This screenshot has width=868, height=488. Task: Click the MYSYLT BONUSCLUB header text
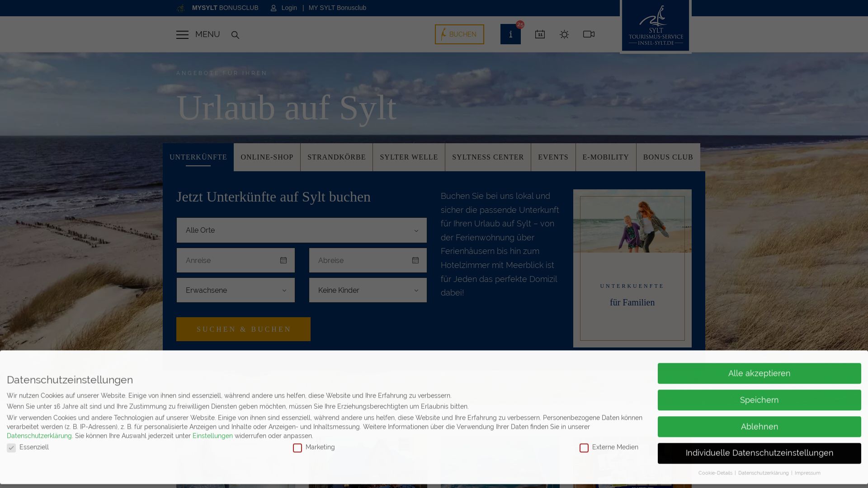[x=225, y=8]
